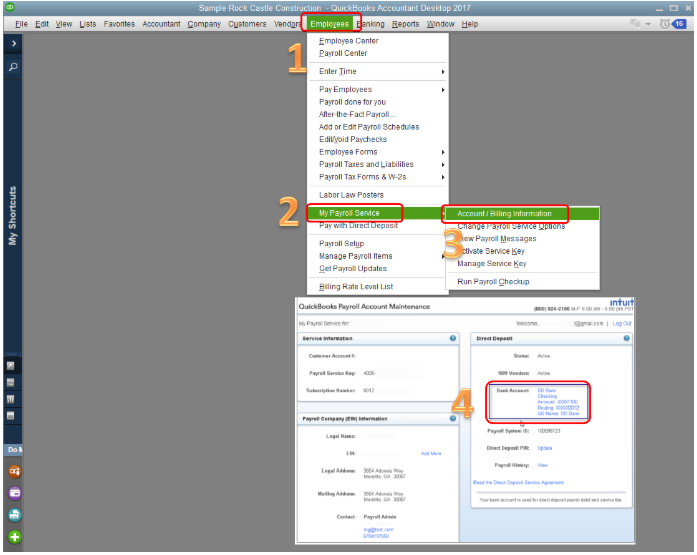
Task: Click Update next to Direct Deposit PIN
Action: [545, 448]
